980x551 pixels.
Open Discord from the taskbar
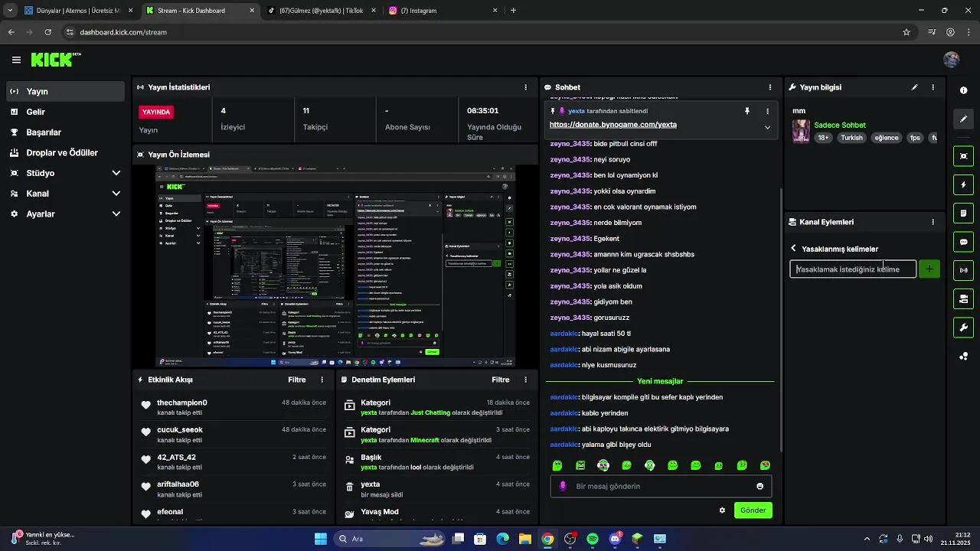(615, 539)
